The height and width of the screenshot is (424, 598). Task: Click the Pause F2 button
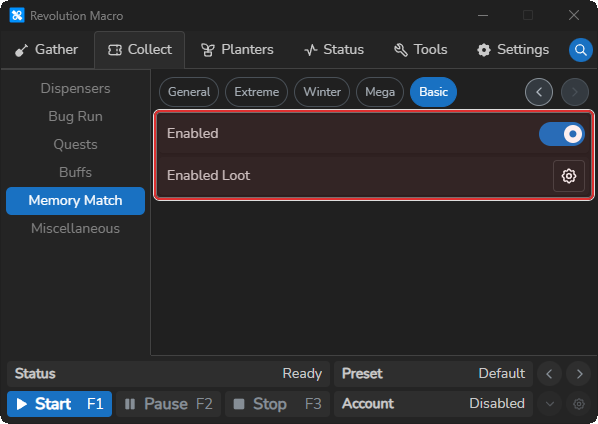(x=169, y=404)
